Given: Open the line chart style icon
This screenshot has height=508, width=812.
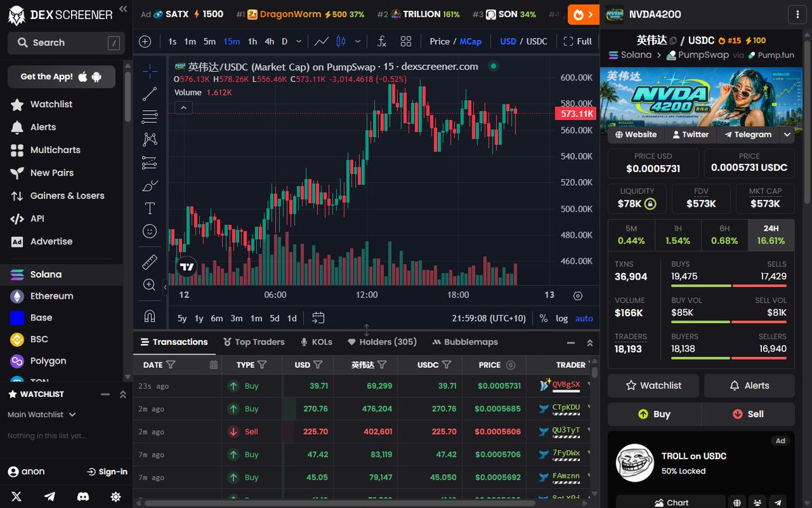Looking at the screenshot, I should click(x=321, y=41).
